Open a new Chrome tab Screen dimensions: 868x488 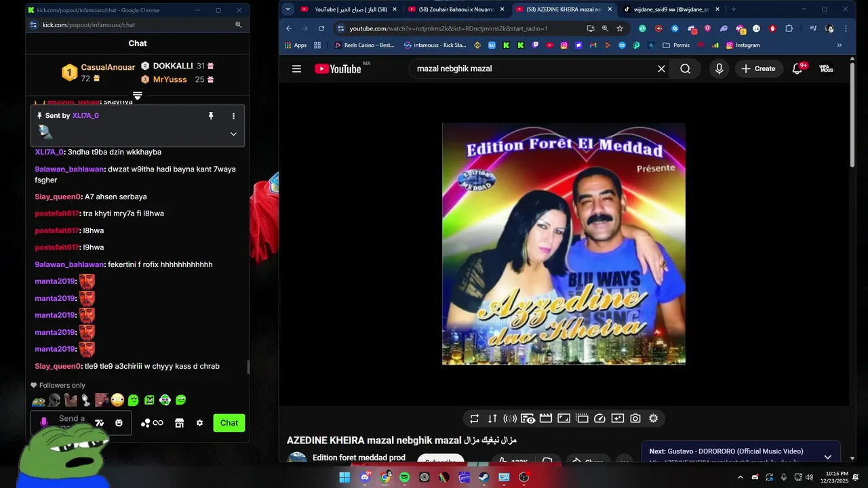point(733,9)
